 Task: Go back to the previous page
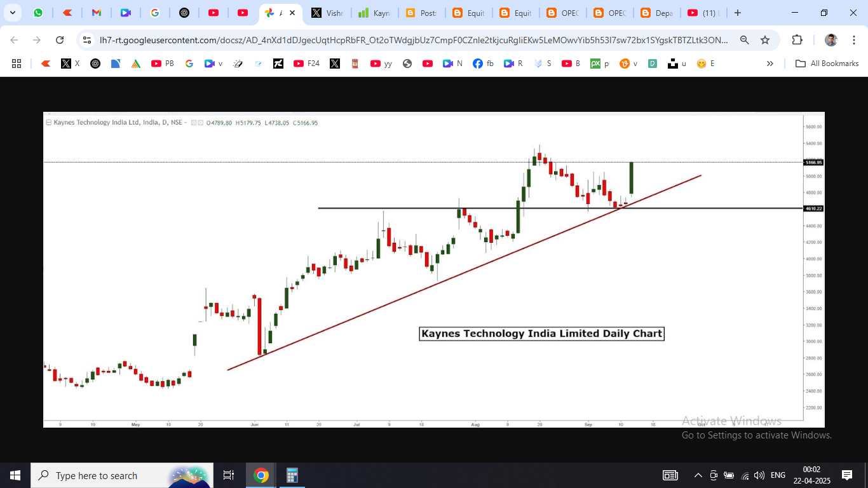click(x=14, y=40)
